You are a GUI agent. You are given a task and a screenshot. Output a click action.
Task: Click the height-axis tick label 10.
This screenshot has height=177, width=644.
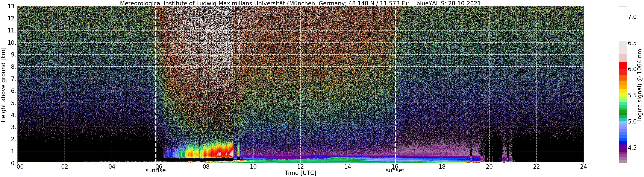pos(12,43)
